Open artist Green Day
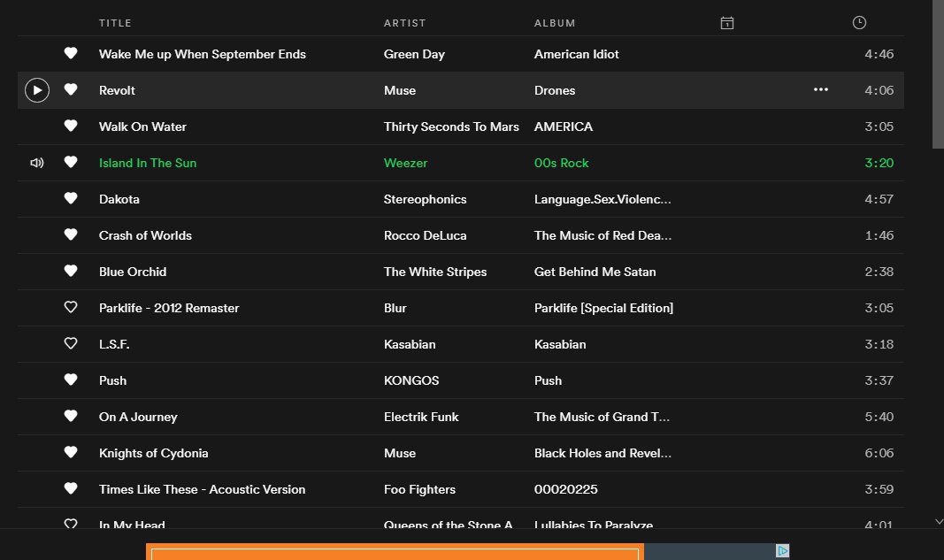 tap(414, 54)
